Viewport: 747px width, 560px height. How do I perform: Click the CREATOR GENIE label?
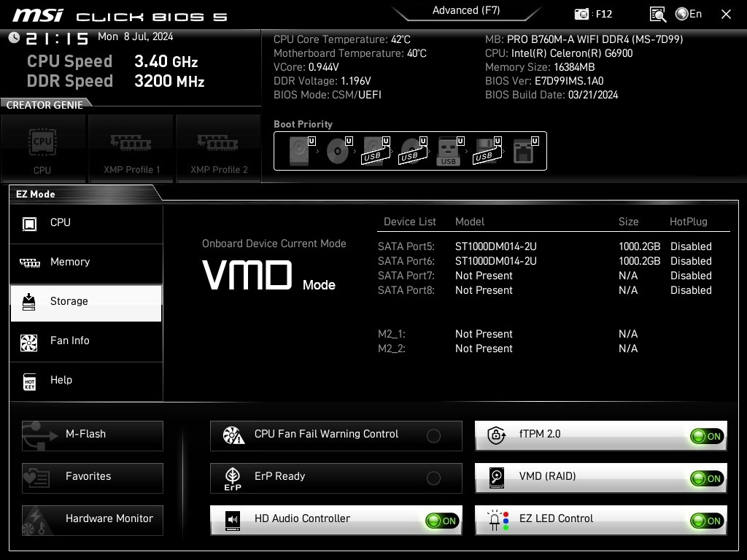point(44,105)
